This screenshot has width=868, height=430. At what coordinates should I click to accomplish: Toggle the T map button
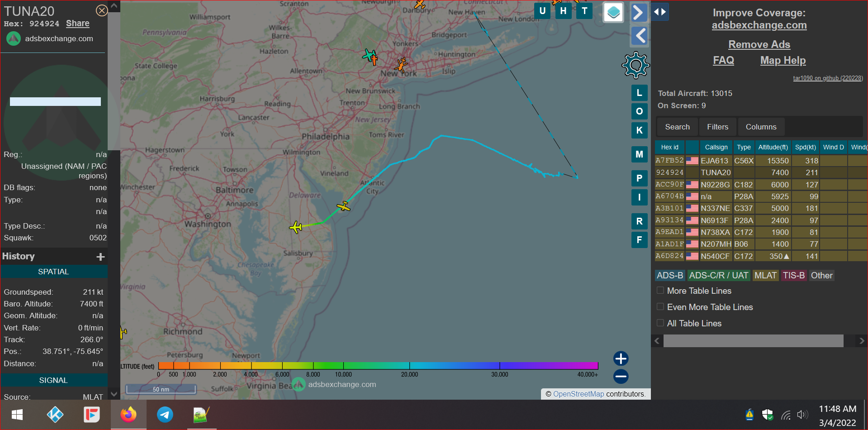584,11
